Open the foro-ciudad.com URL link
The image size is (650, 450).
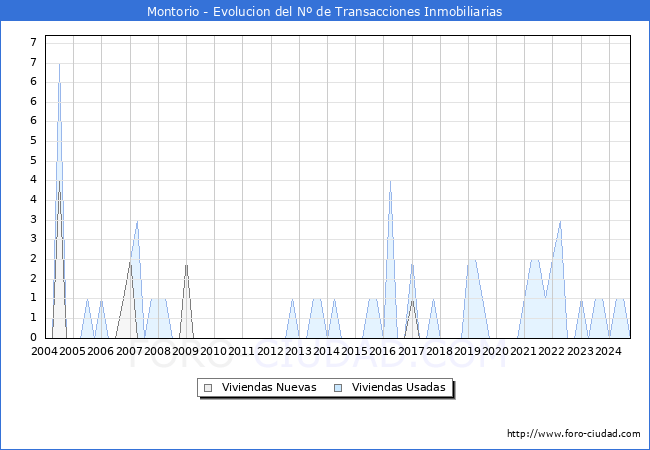(574, 434)
